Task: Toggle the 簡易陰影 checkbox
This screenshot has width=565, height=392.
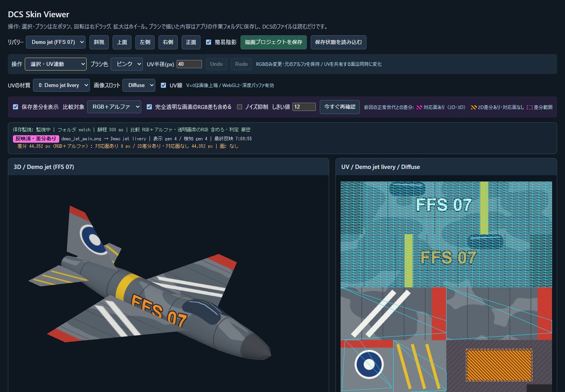Action: click(x=209, y=42)
